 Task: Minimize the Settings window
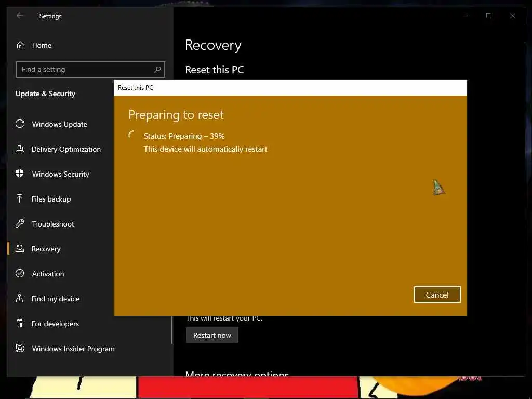pos(465,16)
